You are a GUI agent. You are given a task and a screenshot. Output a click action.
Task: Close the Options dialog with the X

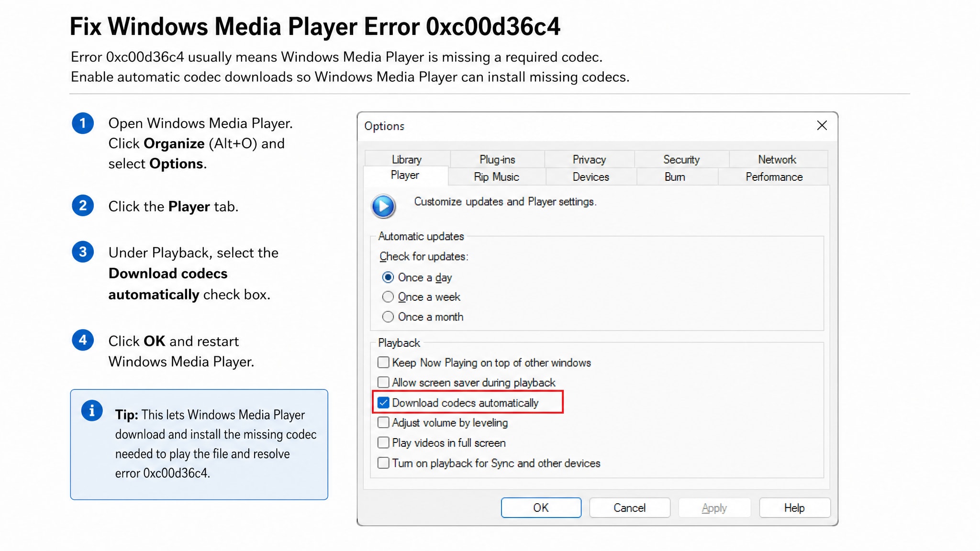pyautogui.click(x=822, y=125)
